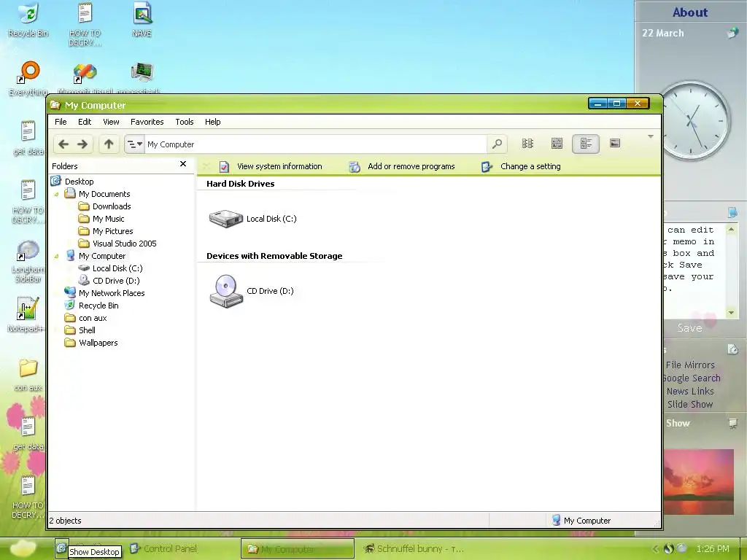This screenshot has height=560, width=747.
Task: Click the memo panel note icon in sidebar
Action: 732,212
